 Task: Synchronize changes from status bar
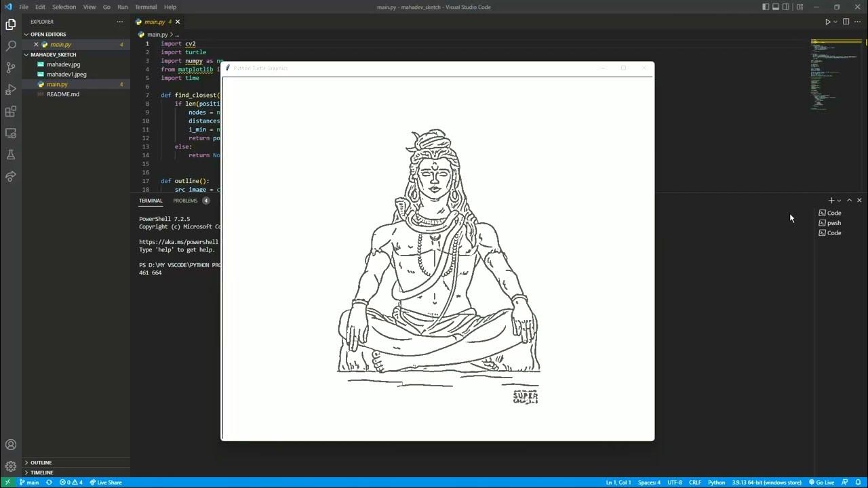click(x=49, y=483)
